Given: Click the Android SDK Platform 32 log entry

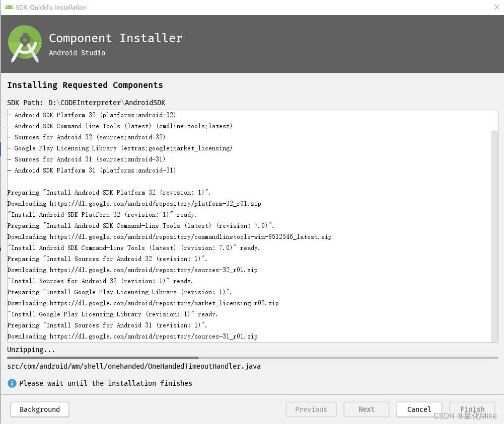Looking at the screenshot, I should click(94, 115).
